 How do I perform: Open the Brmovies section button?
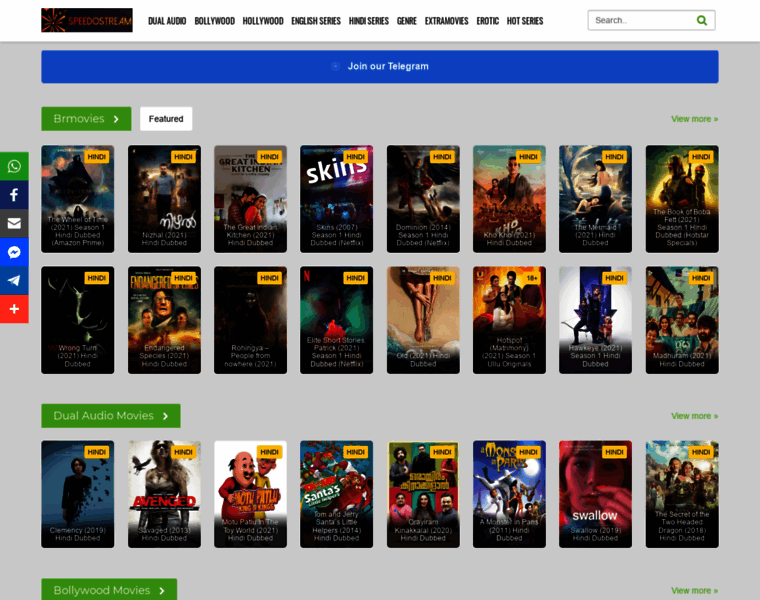pos(86,119)
